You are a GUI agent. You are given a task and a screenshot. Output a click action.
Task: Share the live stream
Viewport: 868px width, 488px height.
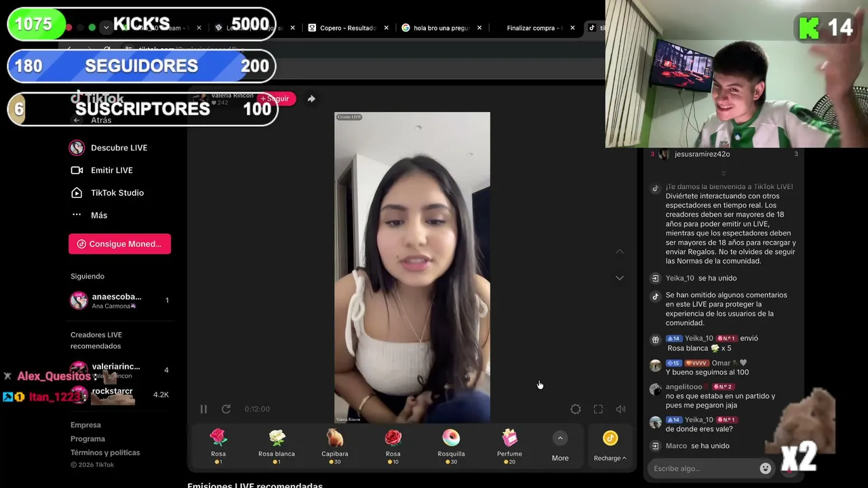(x=311, y=99)
